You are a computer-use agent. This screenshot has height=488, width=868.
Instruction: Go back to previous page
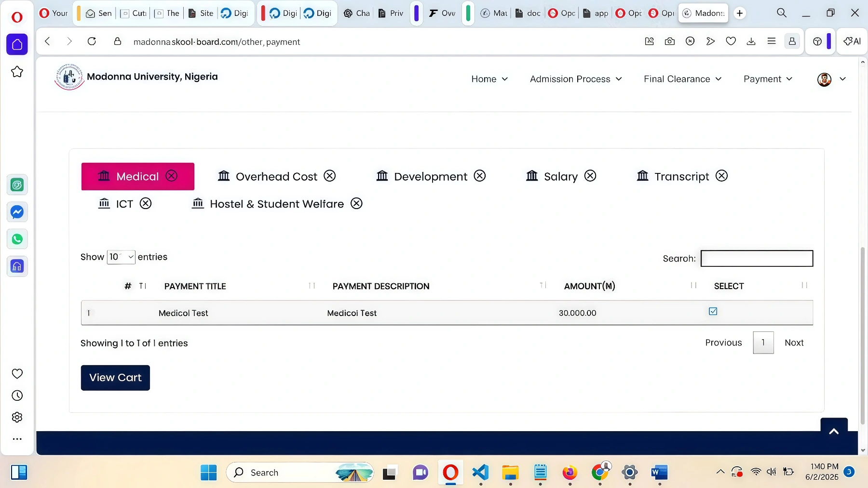tap(47, 41)
